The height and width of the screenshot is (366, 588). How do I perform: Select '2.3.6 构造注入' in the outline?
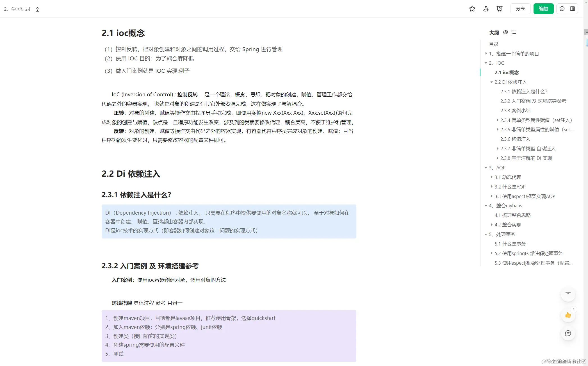point(515,139)
